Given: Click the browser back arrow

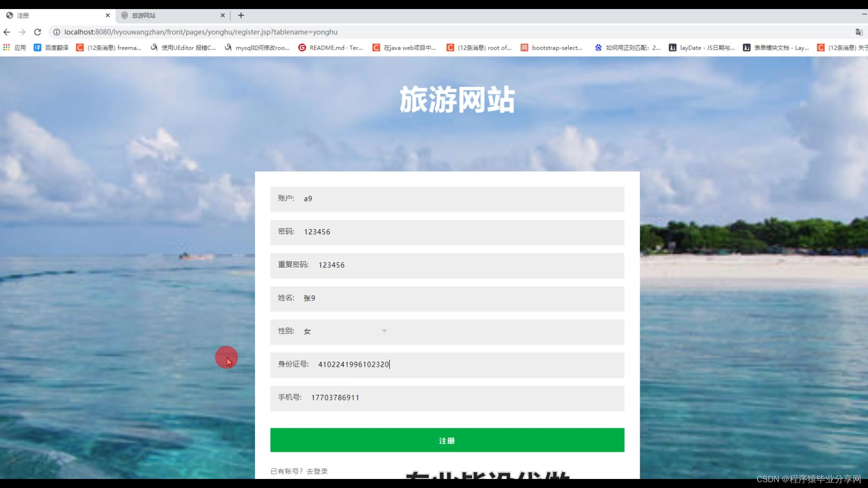Looking at the screenshot, I should pos(7,32).
